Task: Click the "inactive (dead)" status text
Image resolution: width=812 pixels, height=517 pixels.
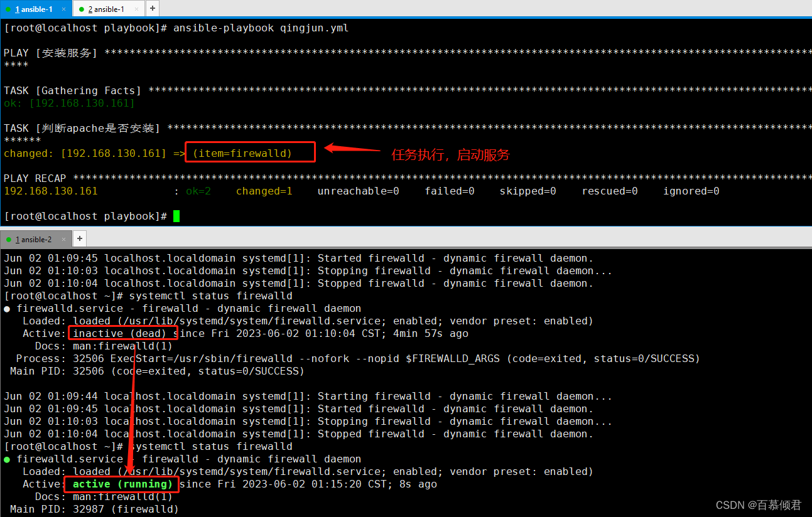Action: tap(119, 333)
